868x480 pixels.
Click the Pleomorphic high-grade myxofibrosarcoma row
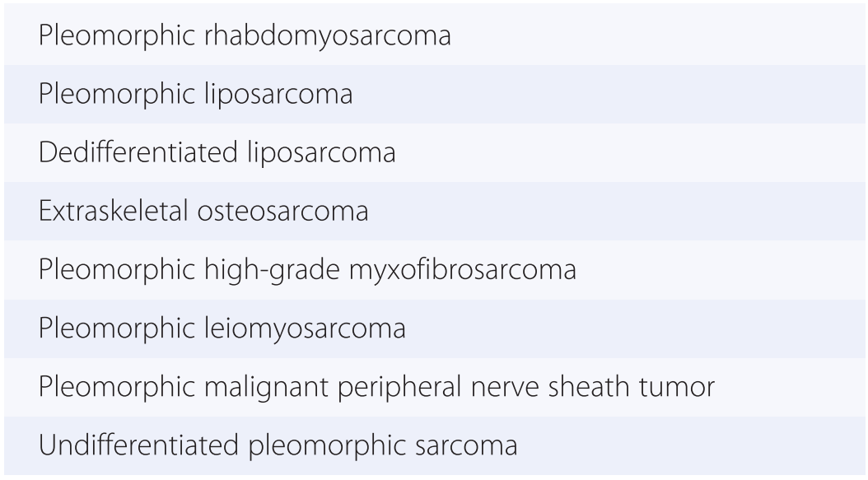point(306,270)
